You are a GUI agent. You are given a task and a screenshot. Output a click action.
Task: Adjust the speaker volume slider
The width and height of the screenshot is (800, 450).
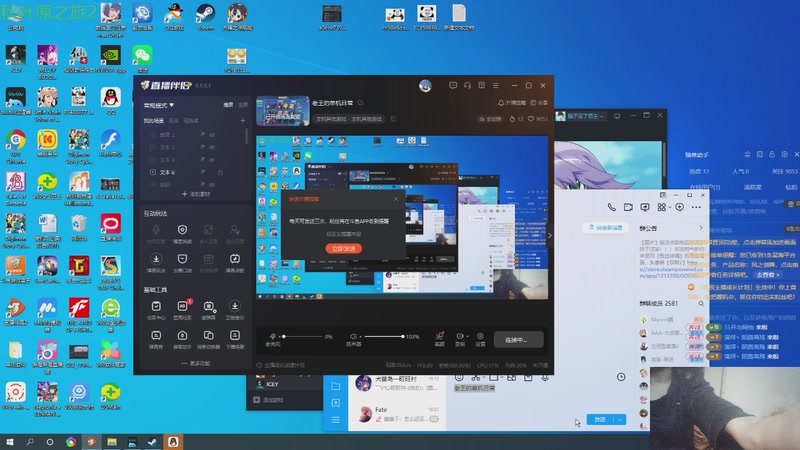pos(382,336)
